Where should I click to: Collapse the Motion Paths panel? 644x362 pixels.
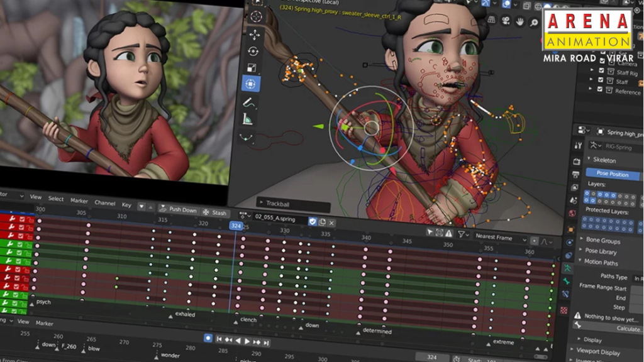click(579, 260)
